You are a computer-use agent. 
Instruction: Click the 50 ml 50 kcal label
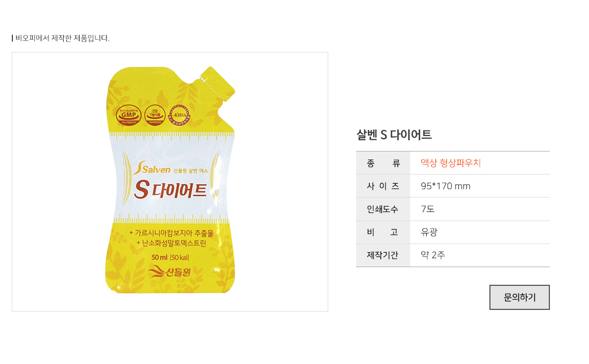(170, 257)
